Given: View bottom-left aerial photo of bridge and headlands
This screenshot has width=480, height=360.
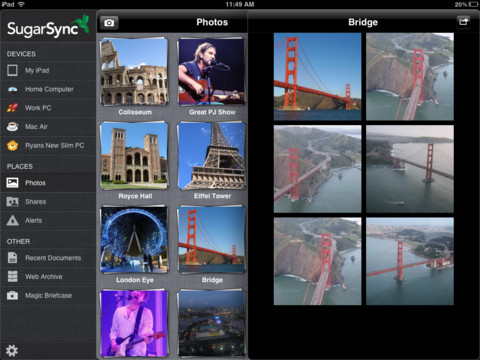Looking at the screenshot, I should tap(317, 261).
